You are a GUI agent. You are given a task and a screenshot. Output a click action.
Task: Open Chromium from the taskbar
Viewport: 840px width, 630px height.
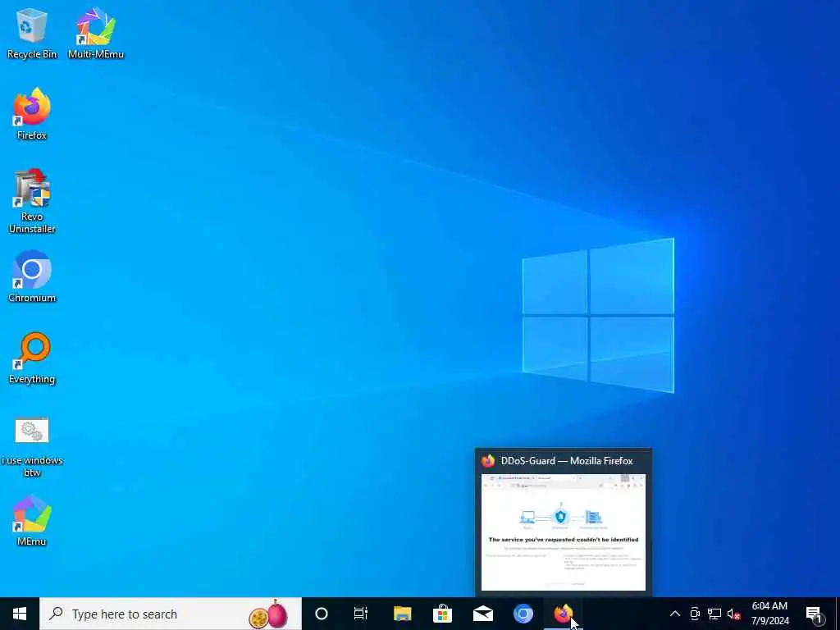(523, 614)
